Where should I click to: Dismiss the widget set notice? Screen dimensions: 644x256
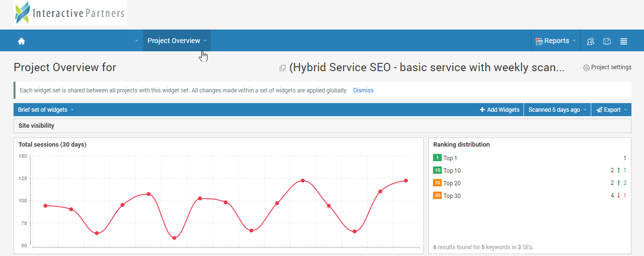click(363, 90)
